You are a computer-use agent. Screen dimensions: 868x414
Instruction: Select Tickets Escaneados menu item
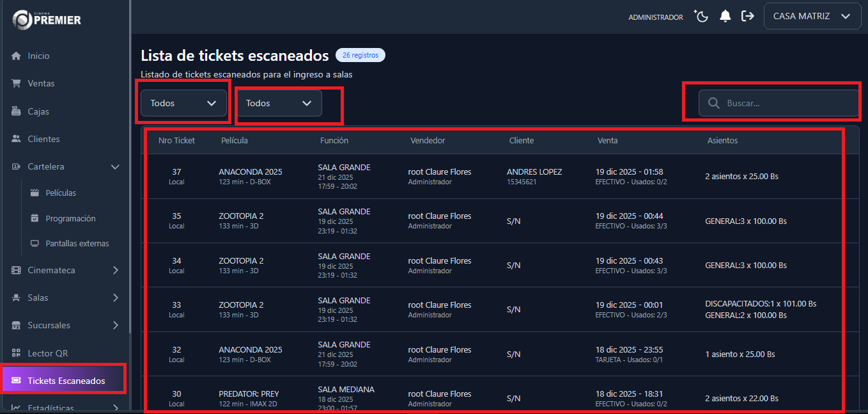65,381
